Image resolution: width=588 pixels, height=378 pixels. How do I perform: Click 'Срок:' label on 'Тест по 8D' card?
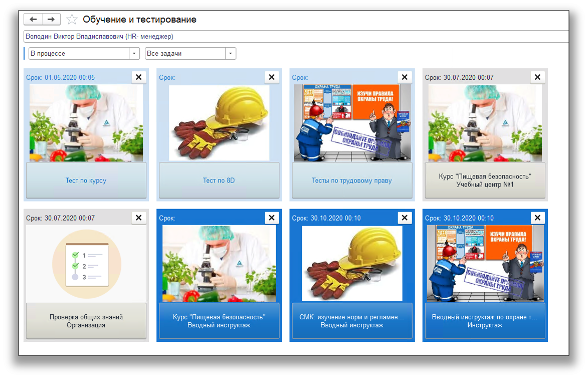point(167,78)
